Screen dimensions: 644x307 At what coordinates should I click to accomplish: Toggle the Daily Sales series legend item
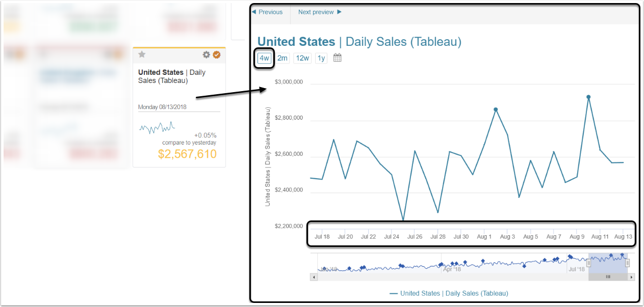point(449,293)
